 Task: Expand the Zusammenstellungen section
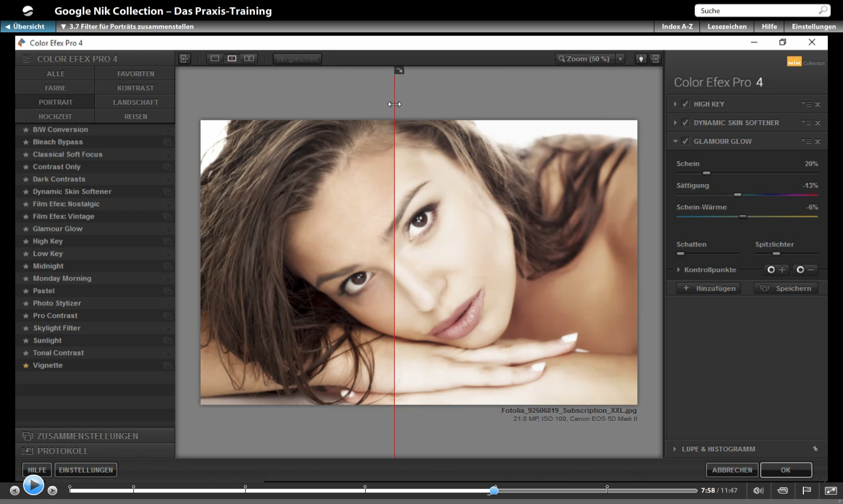pos(95,436)
